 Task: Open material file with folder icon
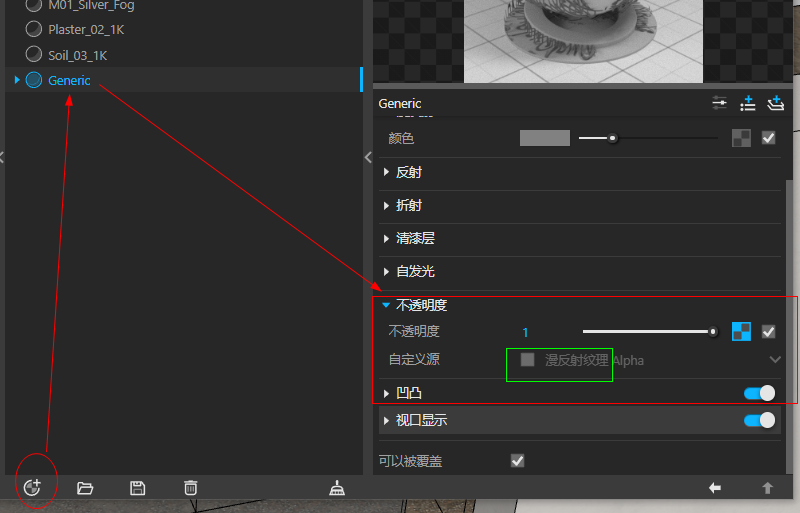(x=85, y=487)
